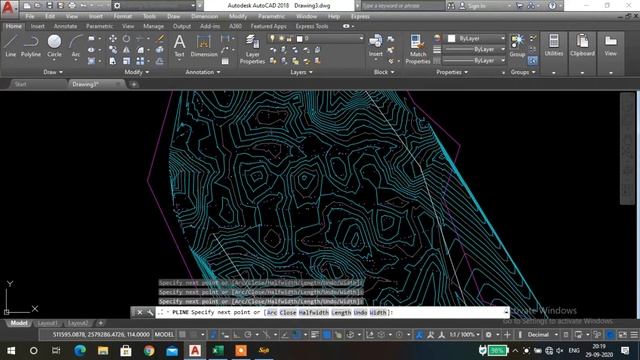Expand the Block panel
Image resolution: width=640 pixels, height=360 pixels.
384,72
